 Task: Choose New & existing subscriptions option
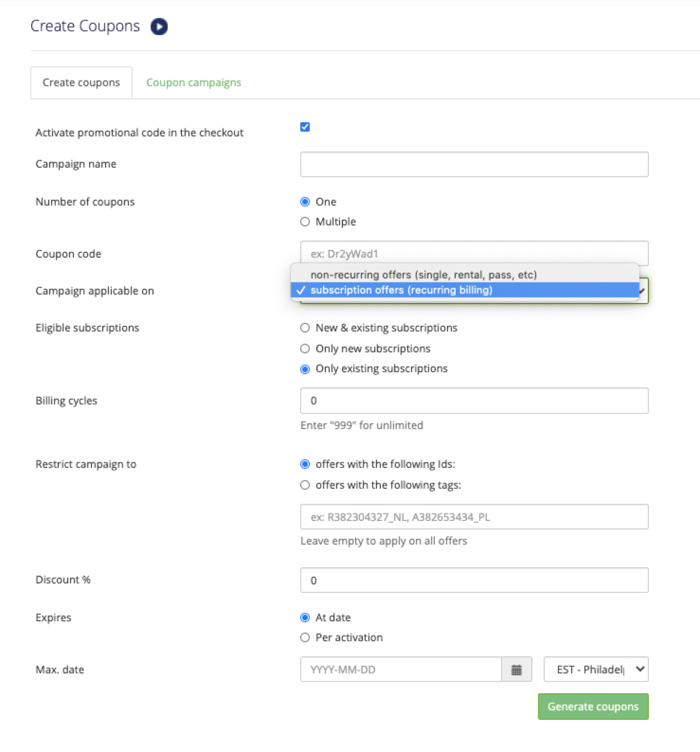(x=305, y=328)
